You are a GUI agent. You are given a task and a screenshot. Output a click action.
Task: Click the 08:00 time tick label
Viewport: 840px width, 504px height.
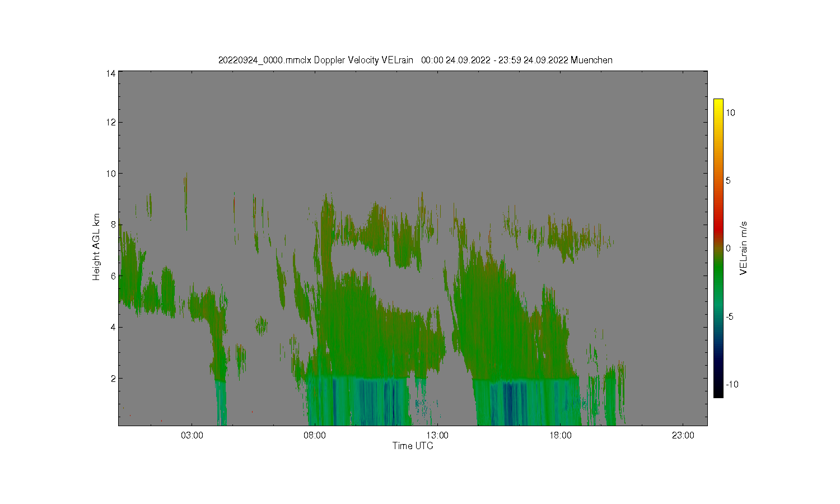[315, 436]
